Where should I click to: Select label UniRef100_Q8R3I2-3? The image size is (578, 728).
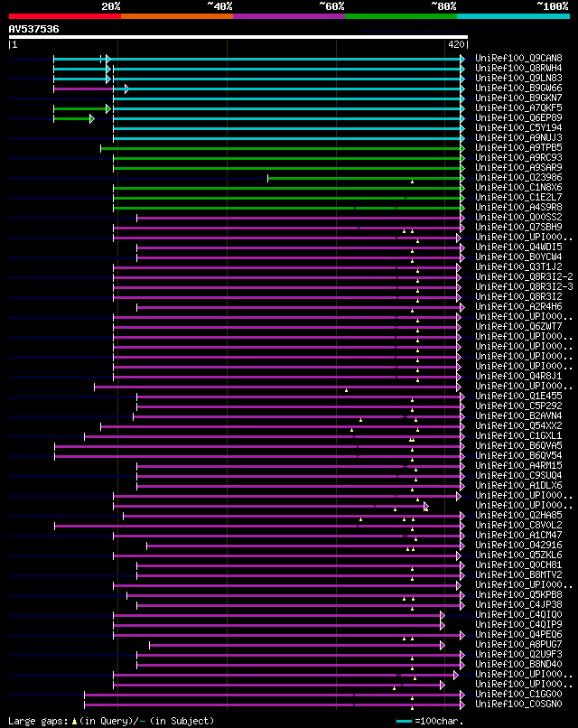[x=524, y=287]
